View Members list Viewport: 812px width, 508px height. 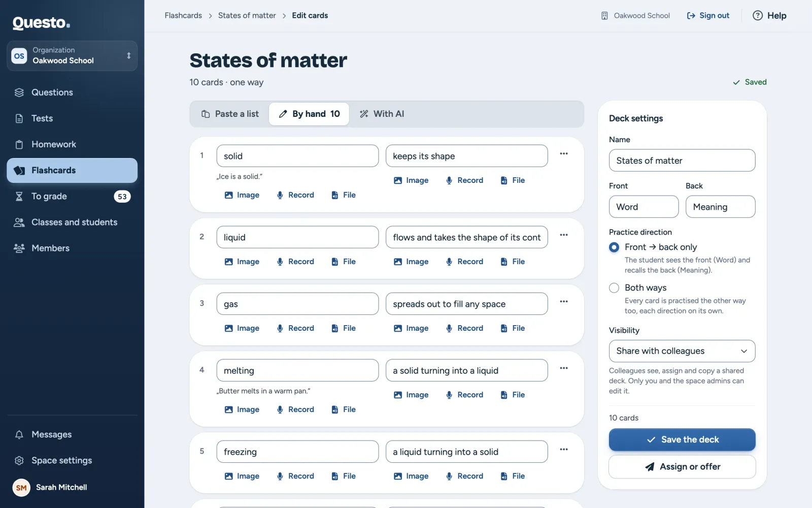[x=72, y=248]
